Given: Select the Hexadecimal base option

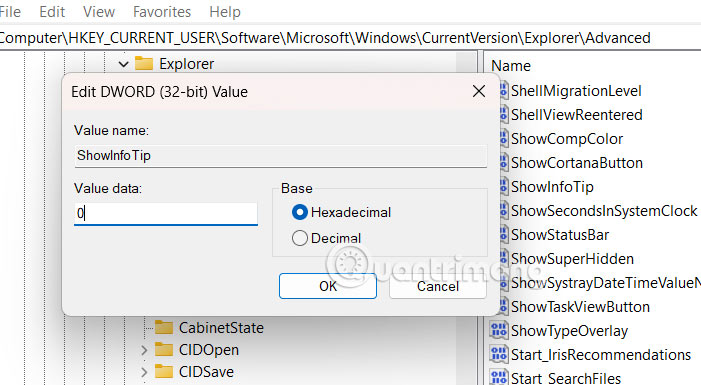Looking at the screenshot, I should 300,212.
